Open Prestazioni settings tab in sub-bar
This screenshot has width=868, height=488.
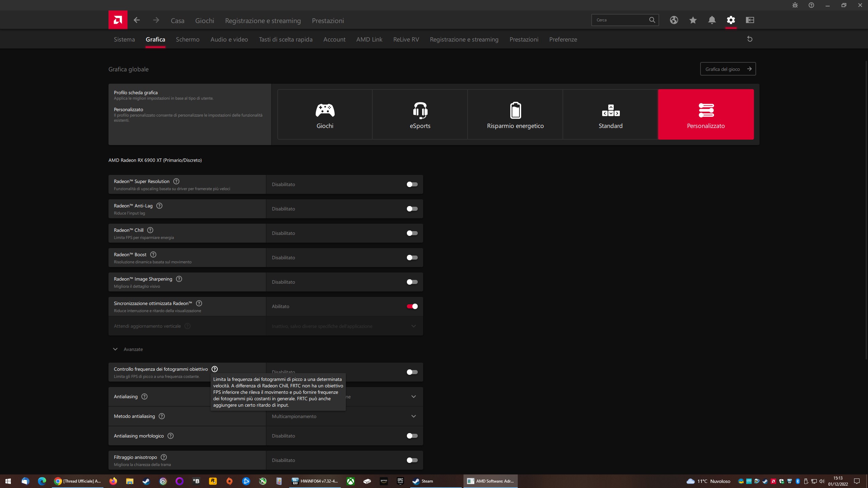524,39
